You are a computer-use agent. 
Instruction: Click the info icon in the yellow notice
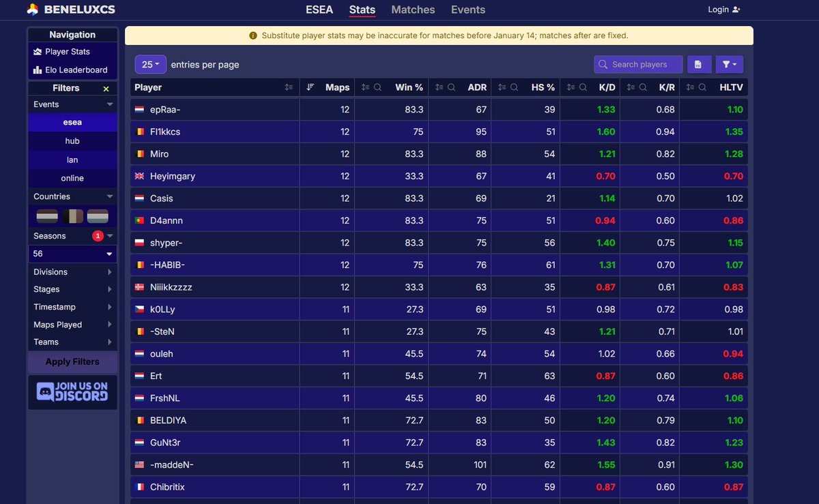253,35
